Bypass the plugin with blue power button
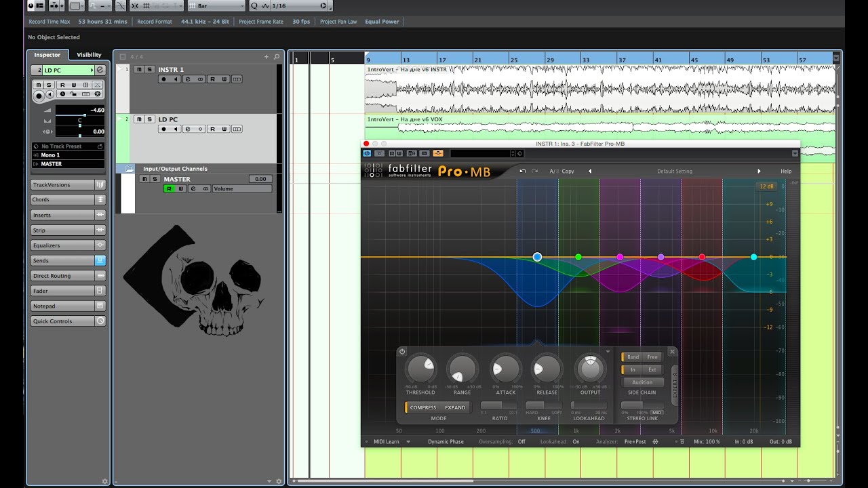The height and width of the screenshot is (488, 868). 367,153
